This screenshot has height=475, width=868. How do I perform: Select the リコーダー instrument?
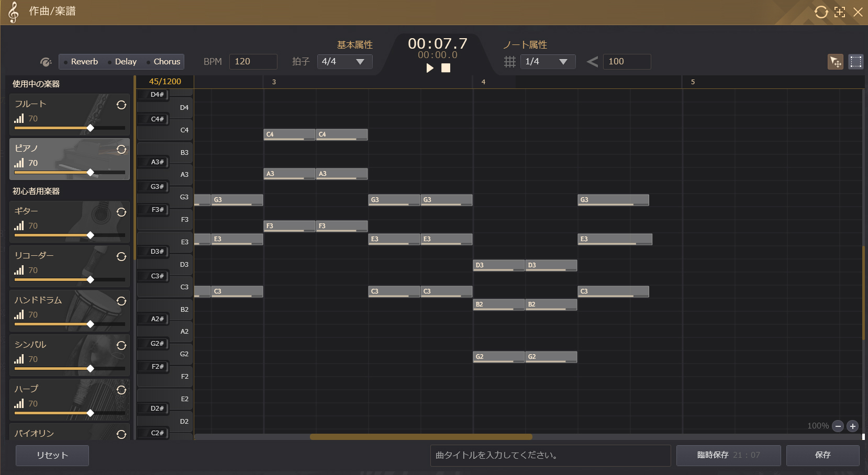70,266
